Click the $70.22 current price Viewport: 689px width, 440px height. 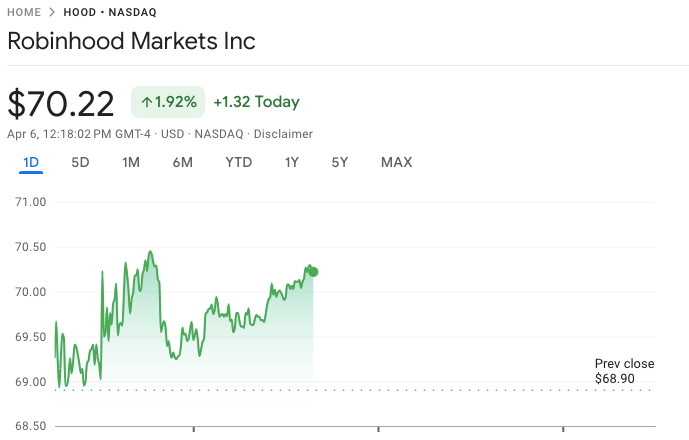coord(62,103)
